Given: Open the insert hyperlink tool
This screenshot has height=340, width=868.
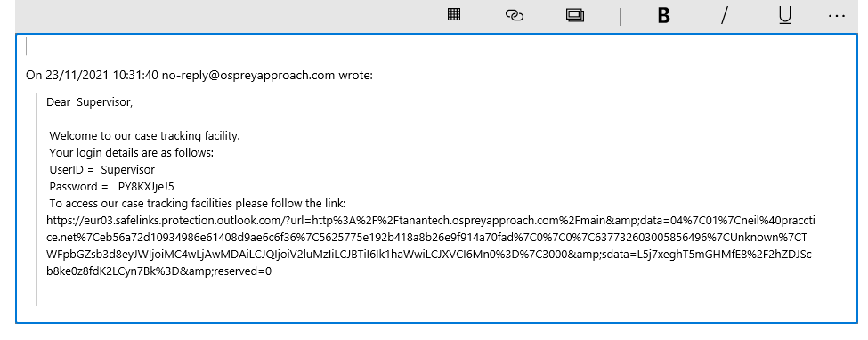Looking at the screenshot, I should (x=515, y=15).
